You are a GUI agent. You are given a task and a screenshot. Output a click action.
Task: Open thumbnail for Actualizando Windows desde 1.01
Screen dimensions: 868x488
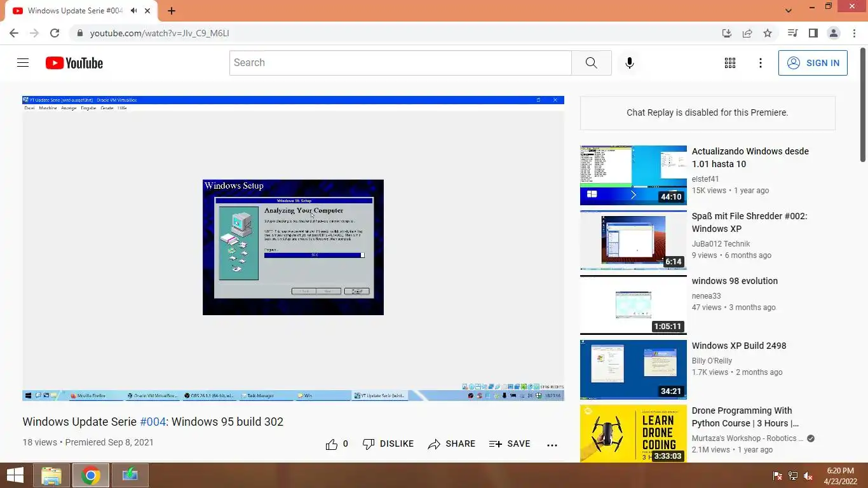point(634,175)
